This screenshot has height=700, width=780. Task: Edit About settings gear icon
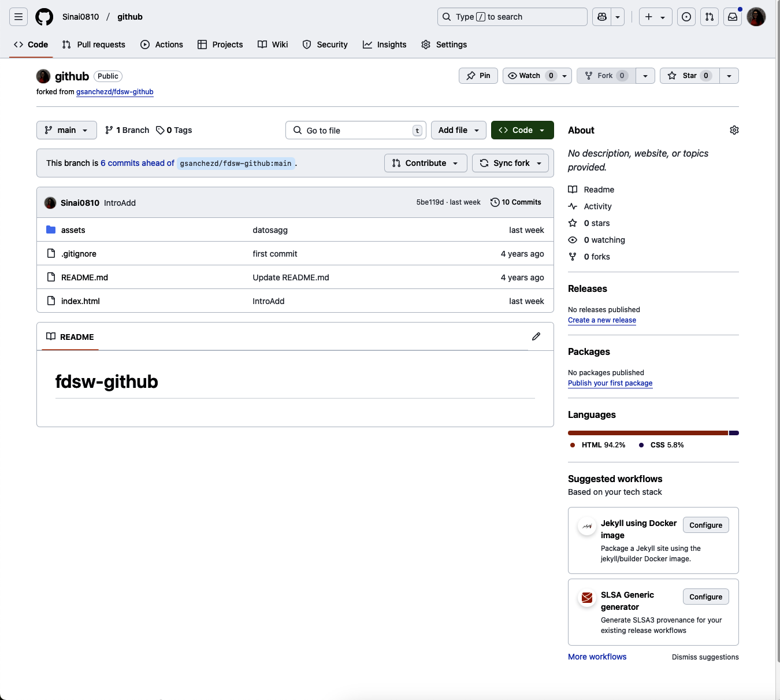734,130
